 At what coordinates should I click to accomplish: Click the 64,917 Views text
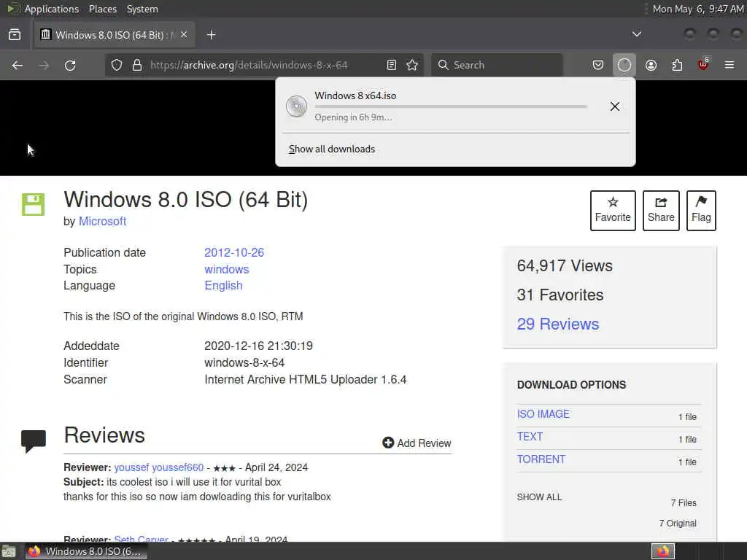(x=565, y=265)
